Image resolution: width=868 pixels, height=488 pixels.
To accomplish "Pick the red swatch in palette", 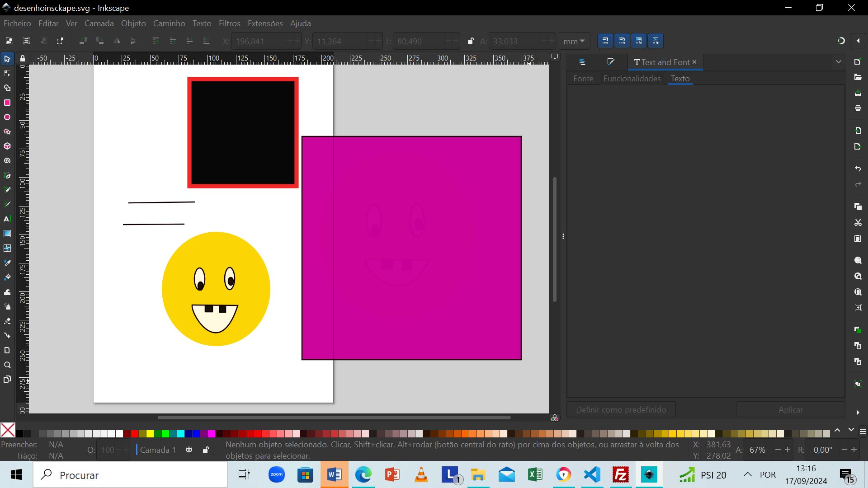I will [x=135, y=434].
